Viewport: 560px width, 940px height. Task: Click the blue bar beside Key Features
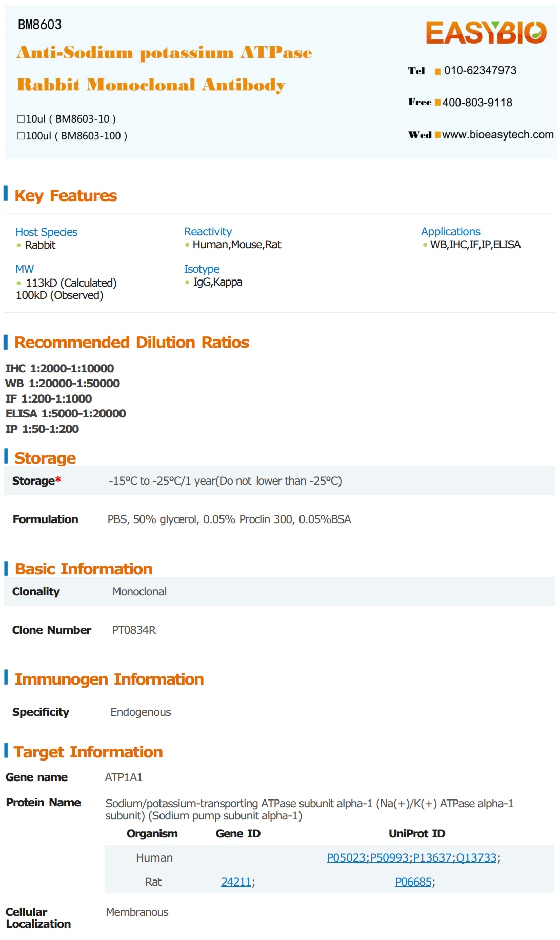point(6,193)
